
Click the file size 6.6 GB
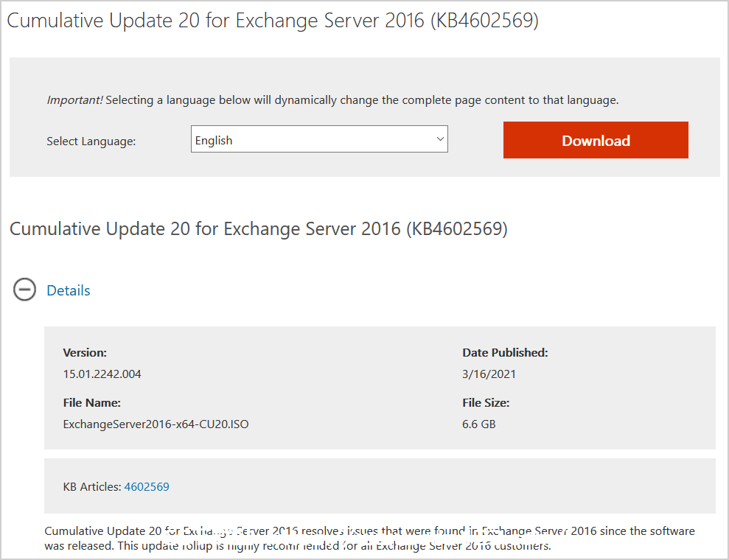pos(479,424)
